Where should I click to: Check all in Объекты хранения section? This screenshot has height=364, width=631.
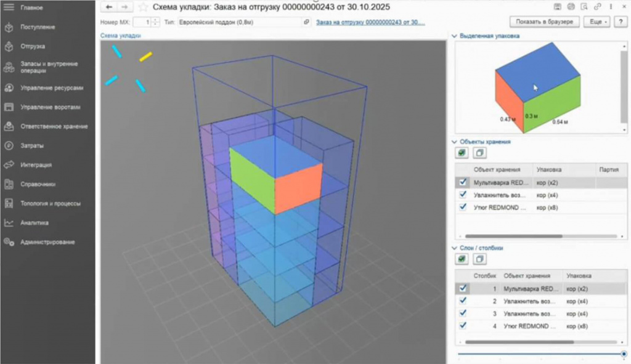pyautogui.click(x=462, y=153)
